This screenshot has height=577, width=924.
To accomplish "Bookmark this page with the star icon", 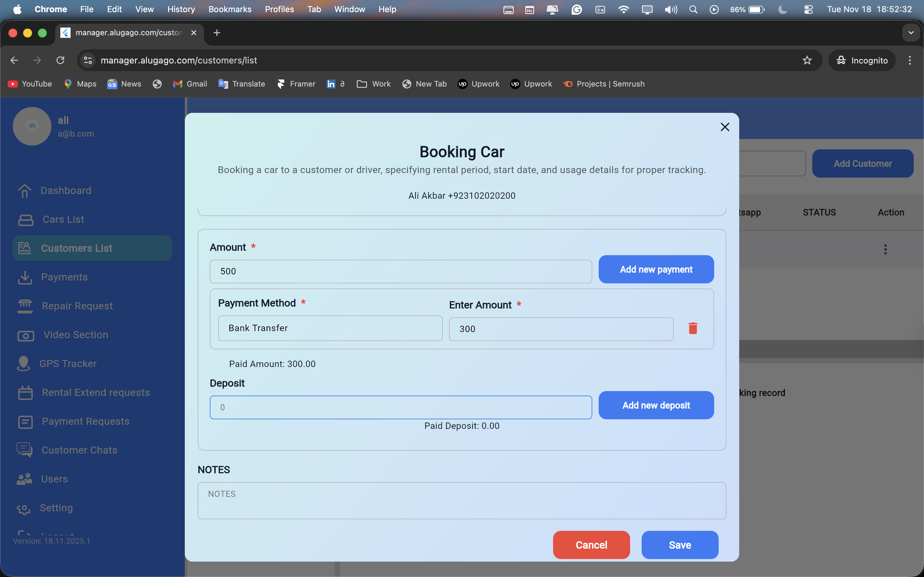I will tap(807, 60).
